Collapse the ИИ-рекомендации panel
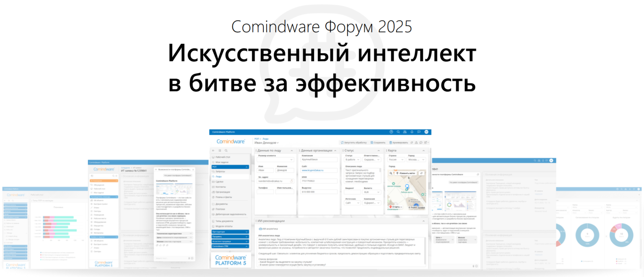Screen dimensions: 644x277 [423, 221]
